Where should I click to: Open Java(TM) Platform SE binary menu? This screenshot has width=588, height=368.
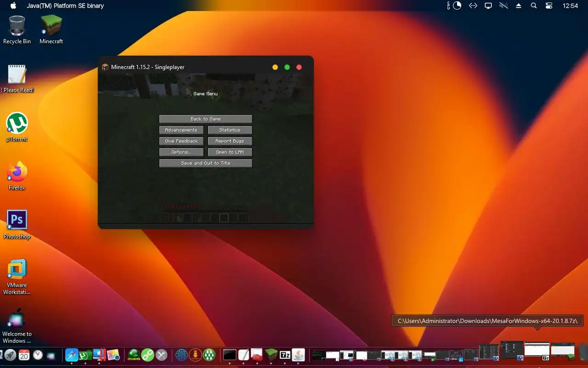click(x=65, y=6)
